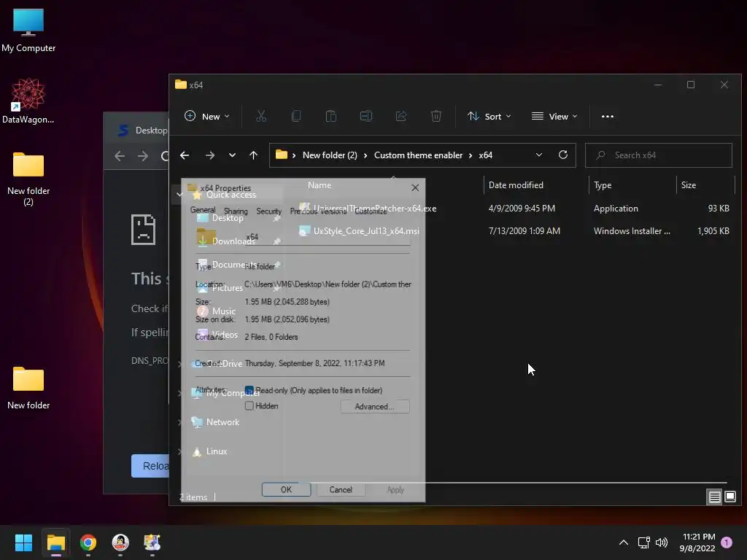Refresh the x64 folder view

pos(563,155)
